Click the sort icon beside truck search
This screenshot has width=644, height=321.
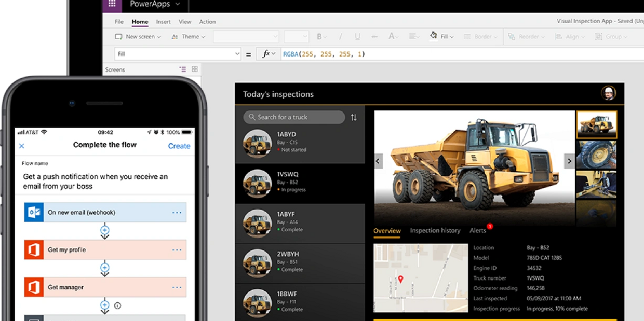(x=354, y=117)
